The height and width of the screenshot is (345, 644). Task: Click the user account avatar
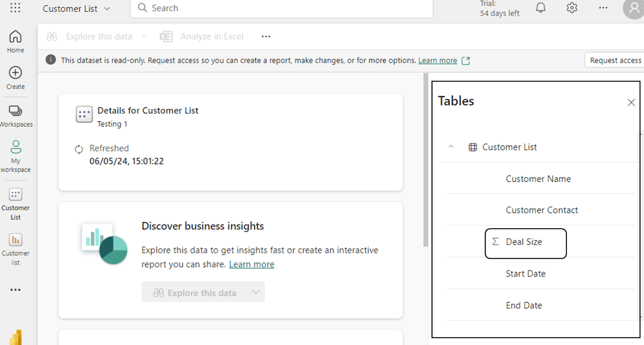point(634,9)
